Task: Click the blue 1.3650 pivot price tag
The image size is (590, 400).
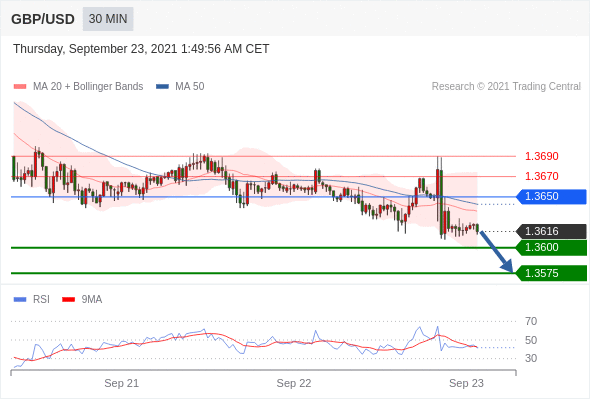Action: click(x=551, y=197)
